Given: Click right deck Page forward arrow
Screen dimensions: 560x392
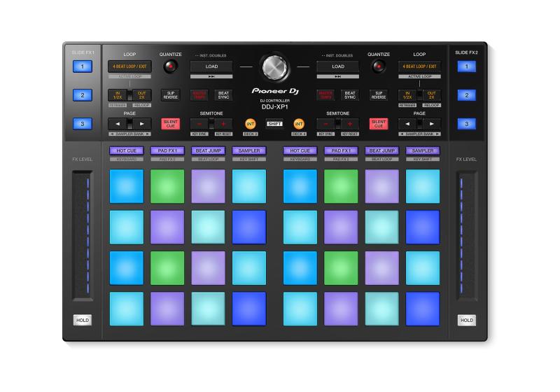Looking at the screenshot, I should [x=432, y=124].
